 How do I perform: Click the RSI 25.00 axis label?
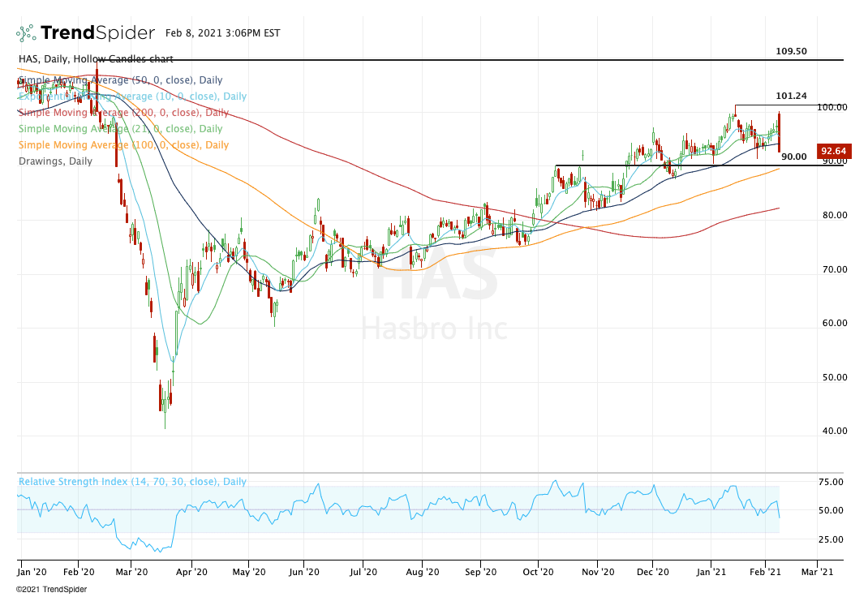pos(831,539)
